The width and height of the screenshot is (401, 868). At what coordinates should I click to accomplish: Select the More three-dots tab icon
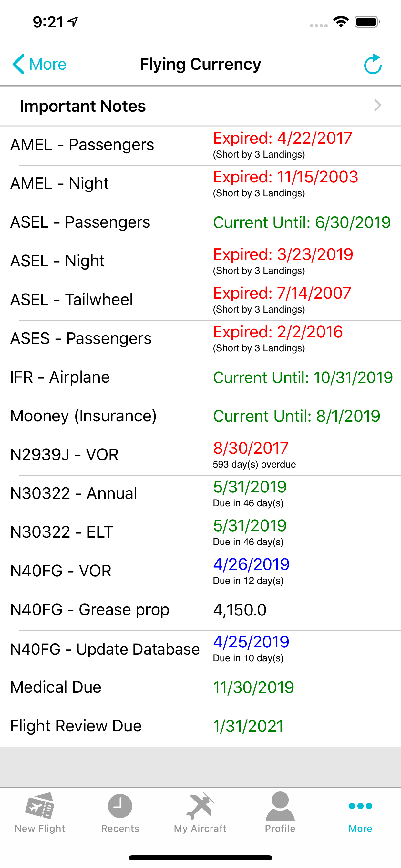click(x=360, y=806)
